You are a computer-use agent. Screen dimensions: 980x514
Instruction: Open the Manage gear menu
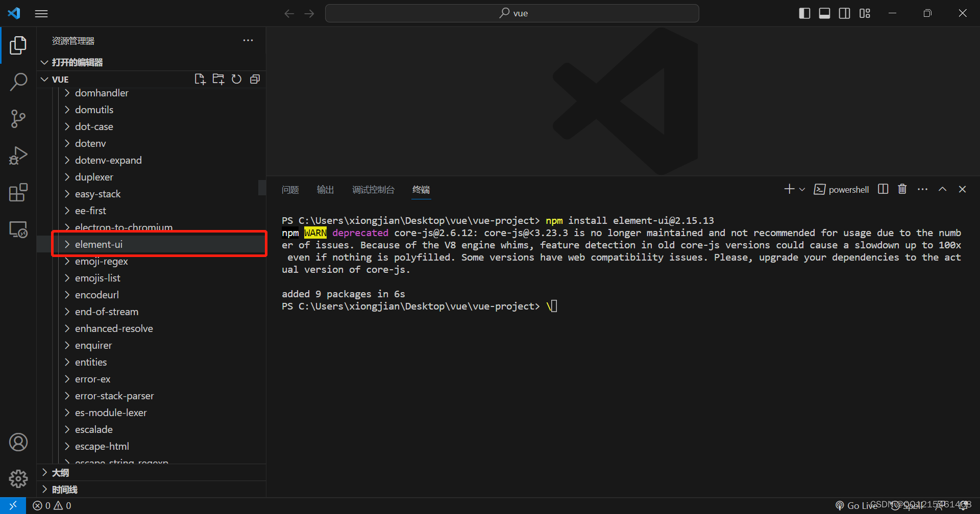18,479
